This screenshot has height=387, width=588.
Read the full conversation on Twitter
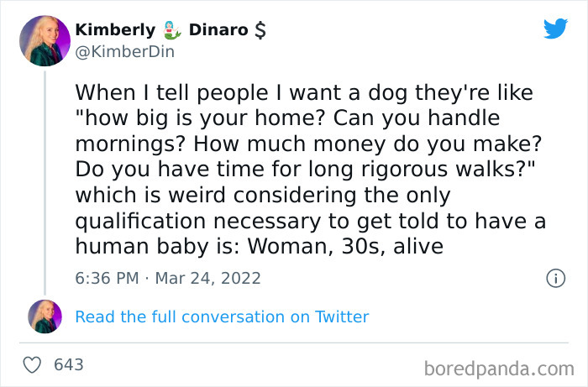tap(222, 316)
